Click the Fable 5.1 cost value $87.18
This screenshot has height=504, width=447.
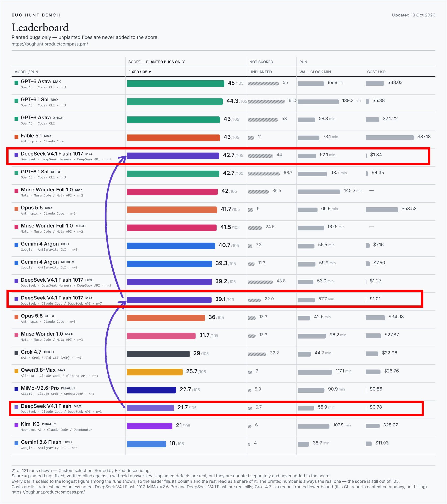point(424,137)
